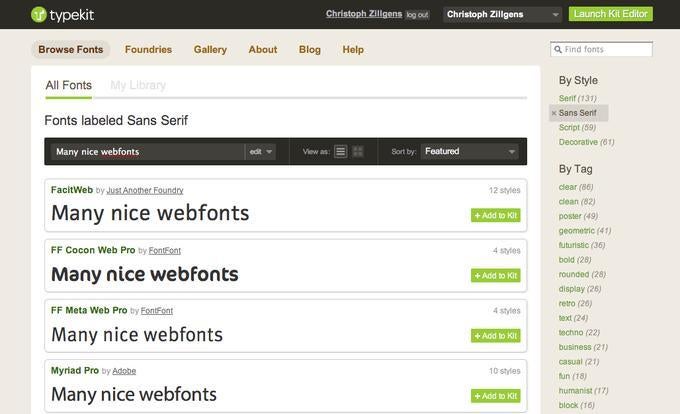Click the Many nice webfonts sample text field
The image size is (680, 414).
(147, 152)
